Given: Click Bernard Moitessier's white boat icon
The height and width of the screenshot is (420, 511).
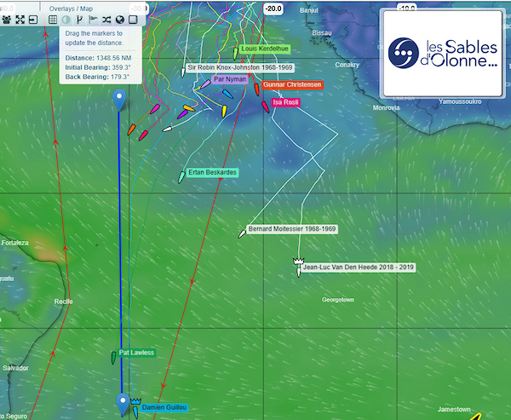Looking at the screenshot, I should [x=242, y=233].
